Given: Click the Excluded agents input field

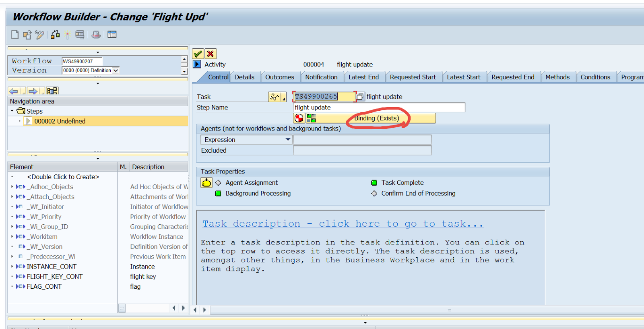Looking at the screenshot, I should [x=362, y=150].
